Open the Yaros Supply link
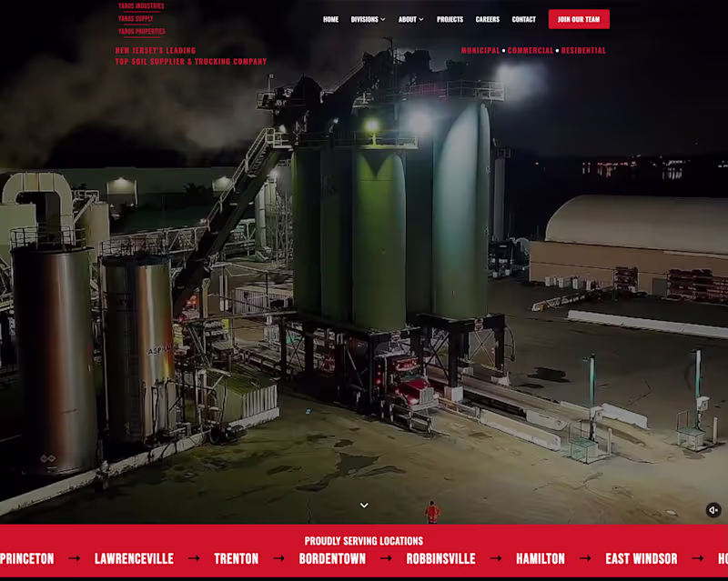This screenshot has width=728, height=581. pos(136,18)
